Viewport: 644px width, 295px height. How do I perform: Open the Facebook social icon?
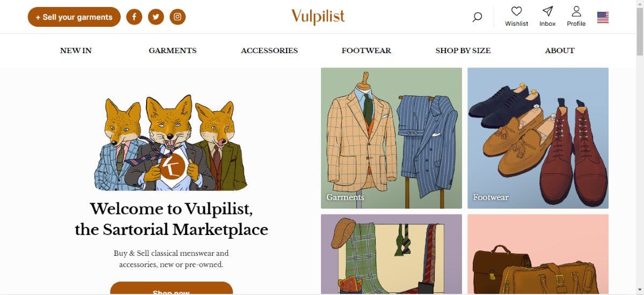[134, 17]
